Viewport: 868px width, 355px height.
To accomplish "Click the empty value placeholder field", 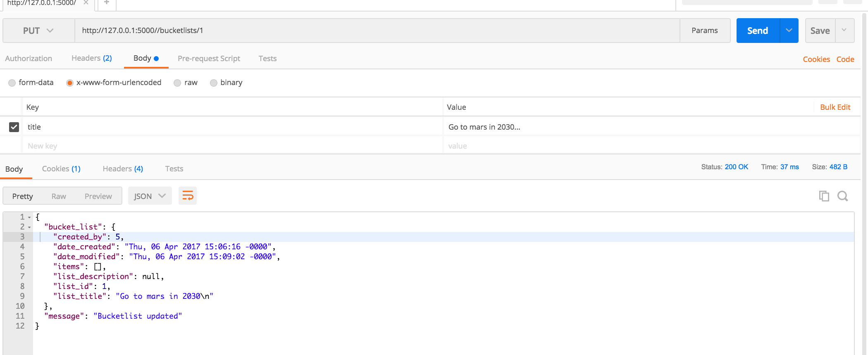I will tap(651, 146).
